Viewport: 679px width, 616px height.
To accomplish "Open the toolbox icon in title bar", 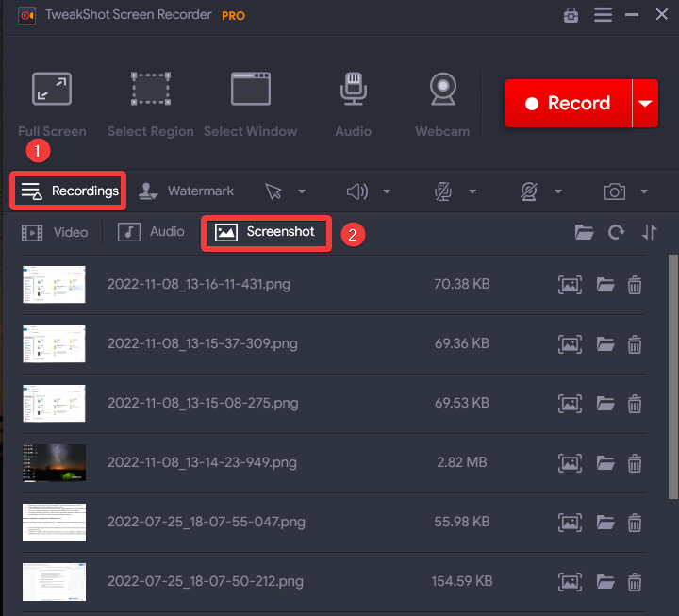I will point(571,15).
